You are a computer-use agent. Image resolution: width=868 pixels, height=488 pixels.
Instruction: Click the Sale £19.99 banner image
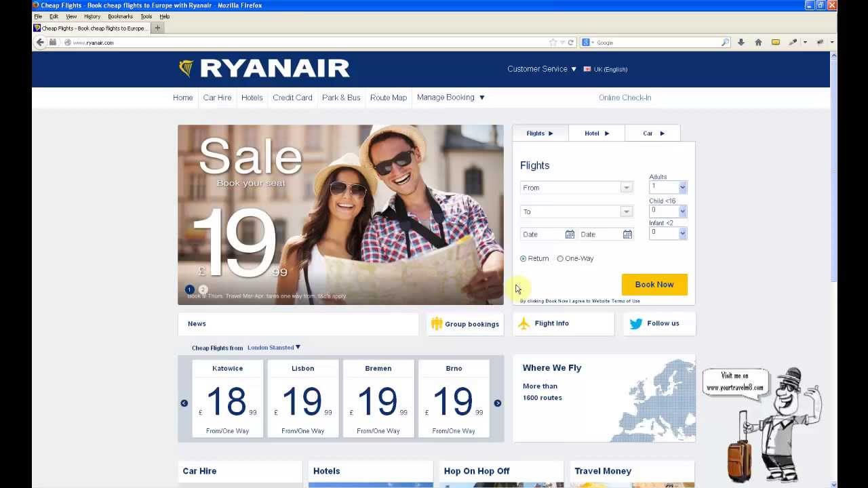pyautogui.click(x=340, y=215)
